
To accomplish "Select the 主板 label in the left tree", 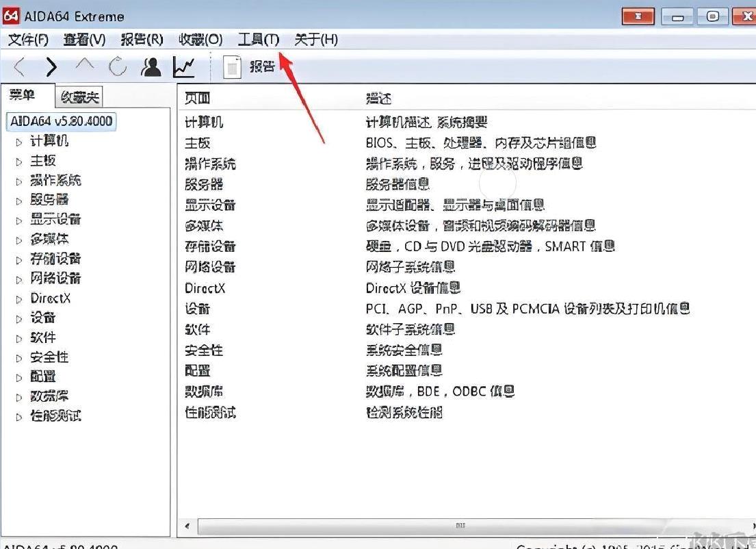I will coord(43,161).
